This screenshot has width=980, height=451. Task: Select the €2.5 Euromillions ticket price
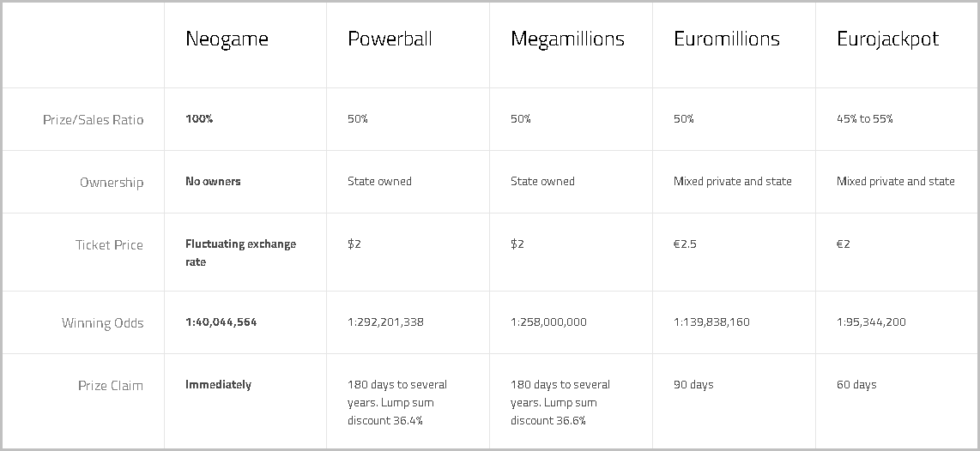point(685,244)
